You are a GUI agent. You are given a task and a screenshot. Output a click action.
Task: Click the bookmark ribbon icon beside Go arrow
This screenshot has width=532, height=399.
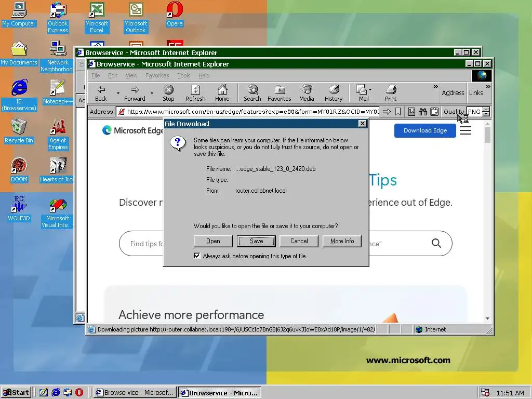398,112
